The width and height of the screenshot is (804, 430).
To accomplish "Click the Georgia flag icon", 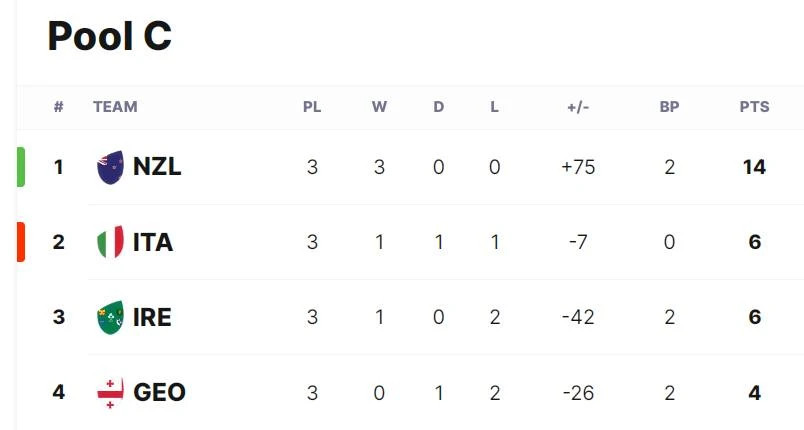I will pos(110,393).
